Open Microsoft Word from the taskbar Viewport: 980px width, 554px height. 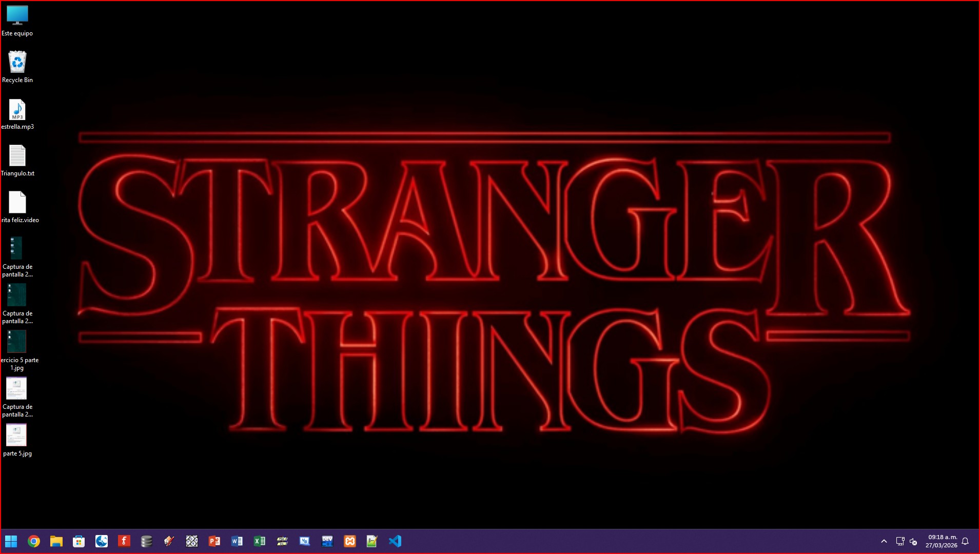[x=237, y=541]
